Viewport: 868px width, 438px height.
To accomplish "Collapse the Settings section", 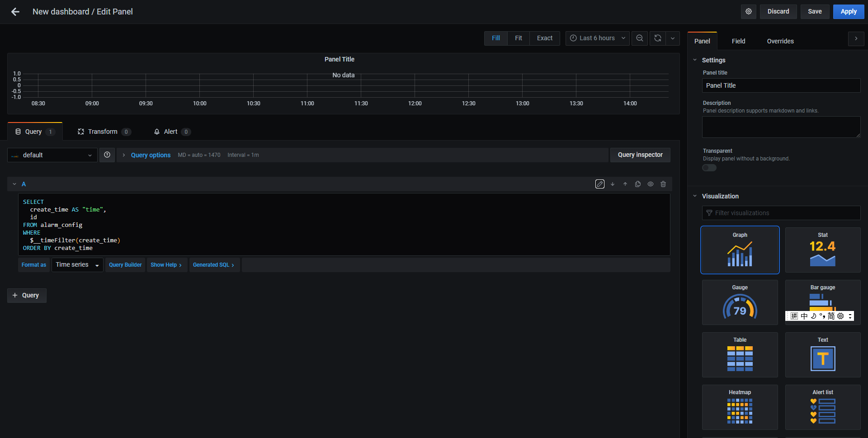I will click(x=695, y=60).
